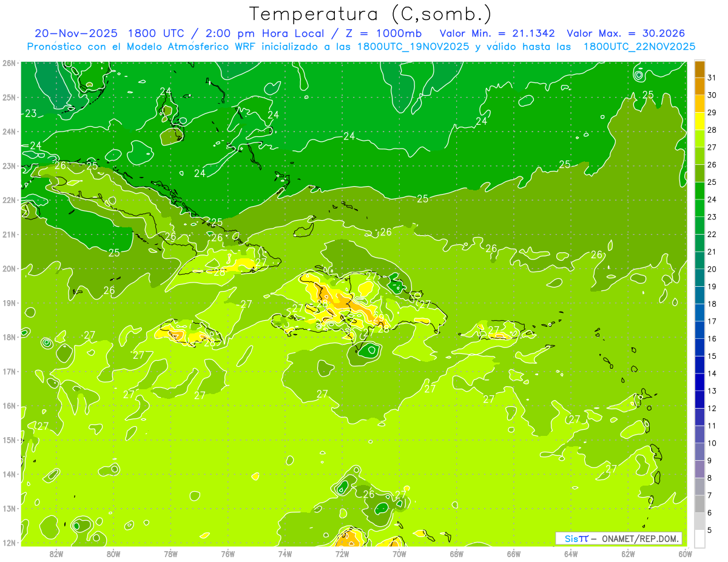Image resolution: width=728 pixels, height=562 pixels.
Task: Click the 20N latitude axis label
Action: (9, 269)
